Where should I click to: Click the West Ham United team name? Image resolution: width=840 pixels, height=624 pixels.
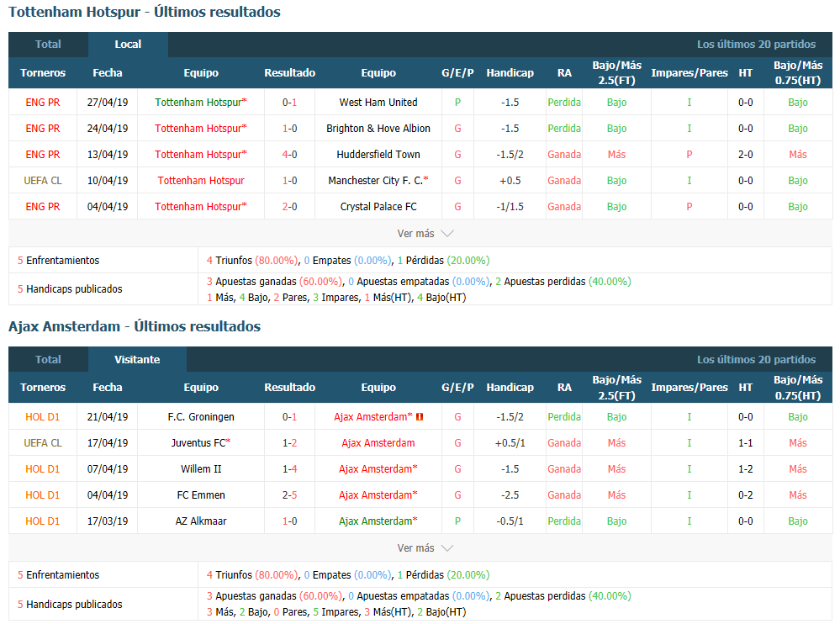(x=378, y=103)
